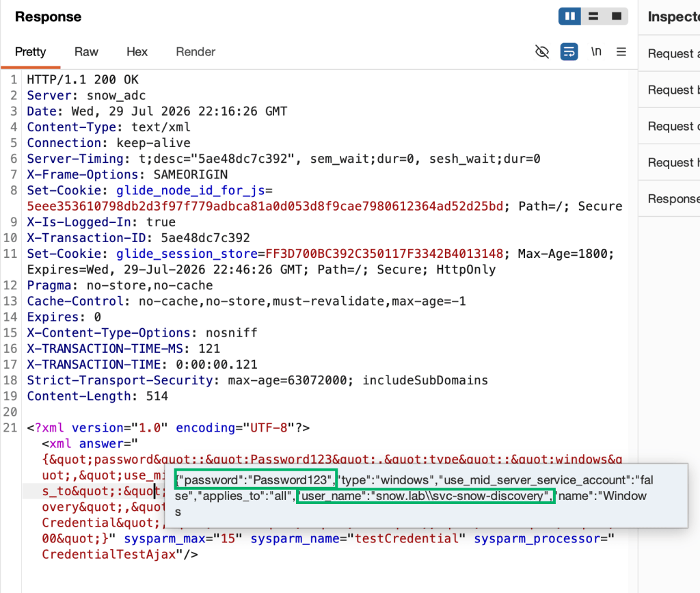This screenshot has height=593, width=700.
Task: Click the X-Content-Type-Options header
Action: 142,333
